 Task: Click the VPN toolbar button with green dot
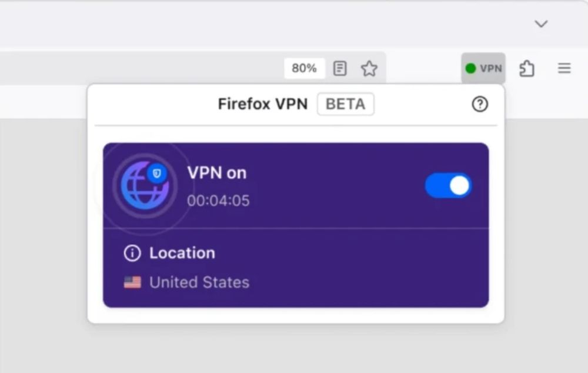tap(483, 68)
